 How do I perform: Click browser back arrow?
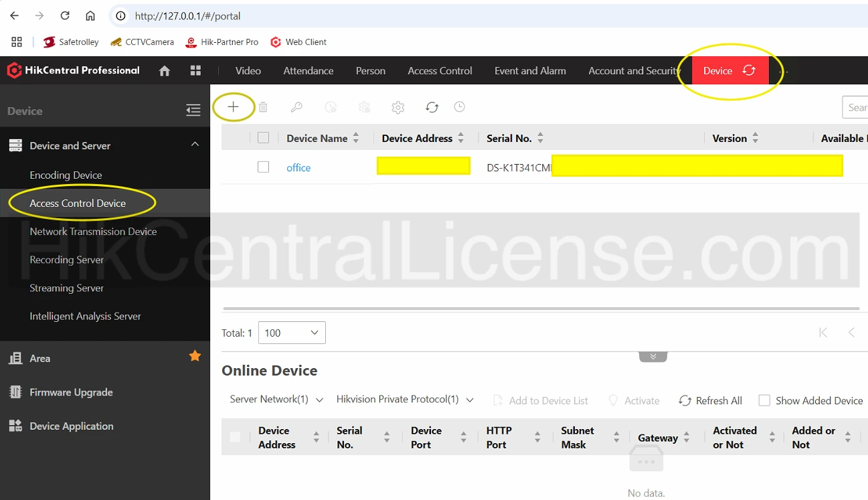click(x=15, y=15)
